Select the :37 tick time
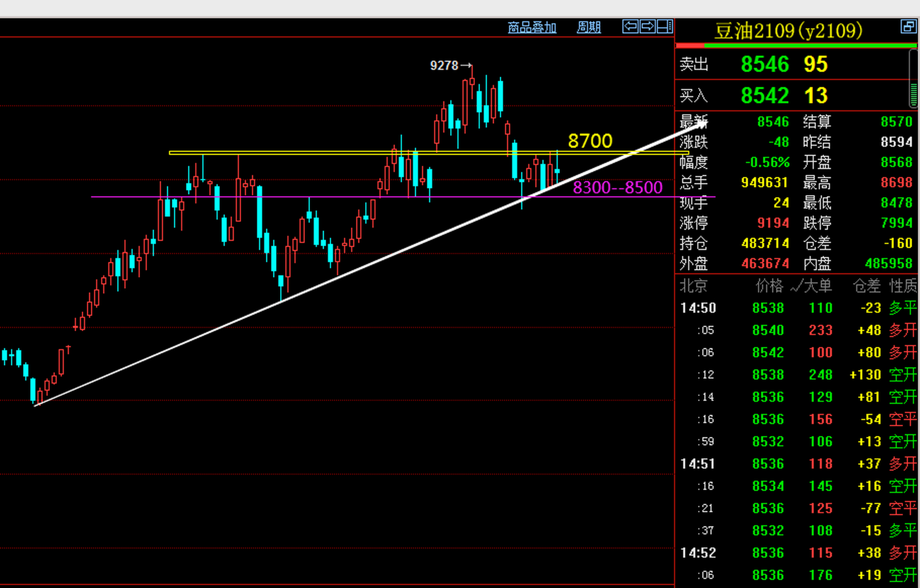This screenshot has height=588, width=920. [x=706, y=531]
